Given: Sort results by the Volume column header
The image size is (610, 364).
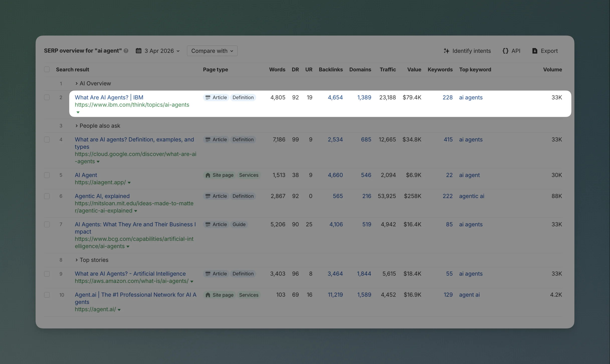Looking at the screenshot, I should (x=553, y=69).
